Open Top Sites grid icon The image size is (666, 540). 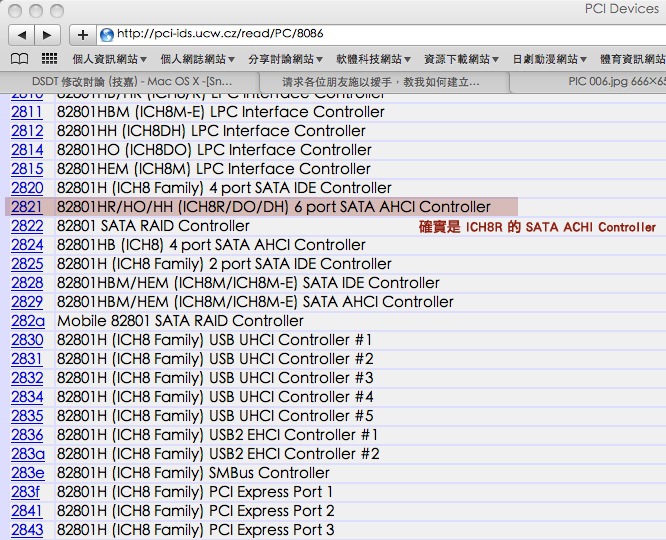click(49, 59)
